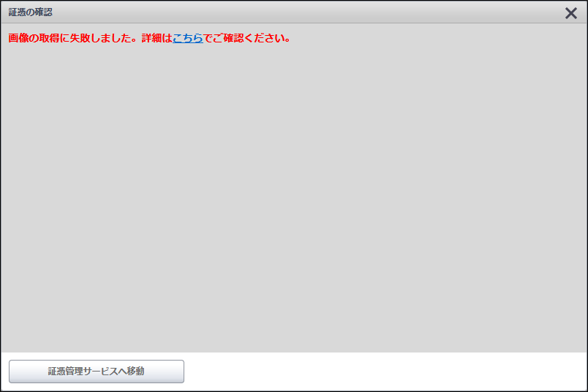Click the 証憑管理サービスへ移動 button

click(97, 372)
